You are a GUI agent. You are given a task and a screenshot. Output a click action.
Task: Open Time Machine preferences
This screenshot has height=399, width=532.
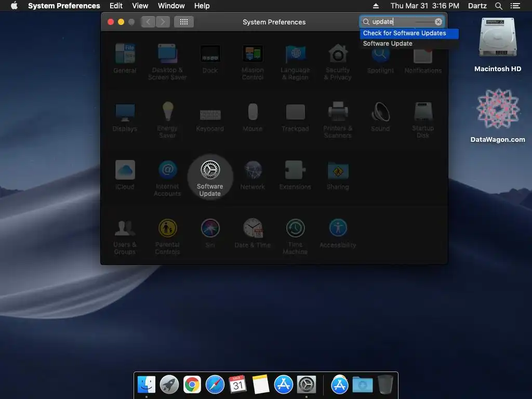click(295, 236)
